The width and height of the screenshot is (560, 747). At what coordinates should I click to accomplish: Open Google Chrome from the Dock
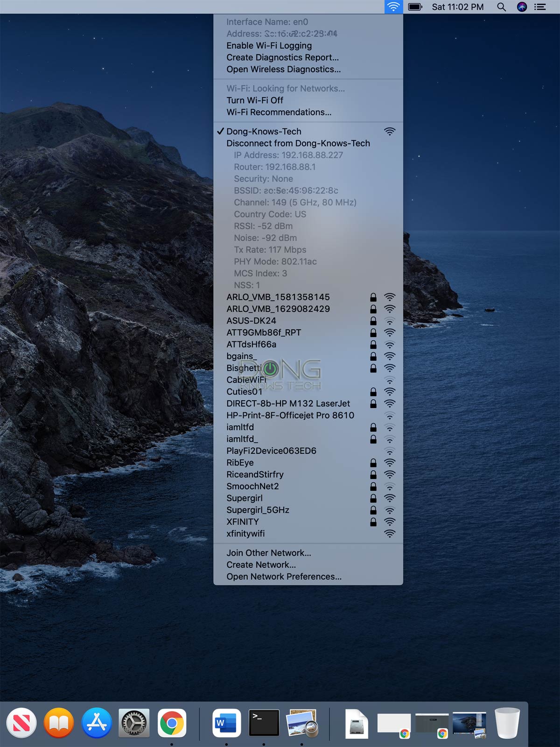pos(172,723)
